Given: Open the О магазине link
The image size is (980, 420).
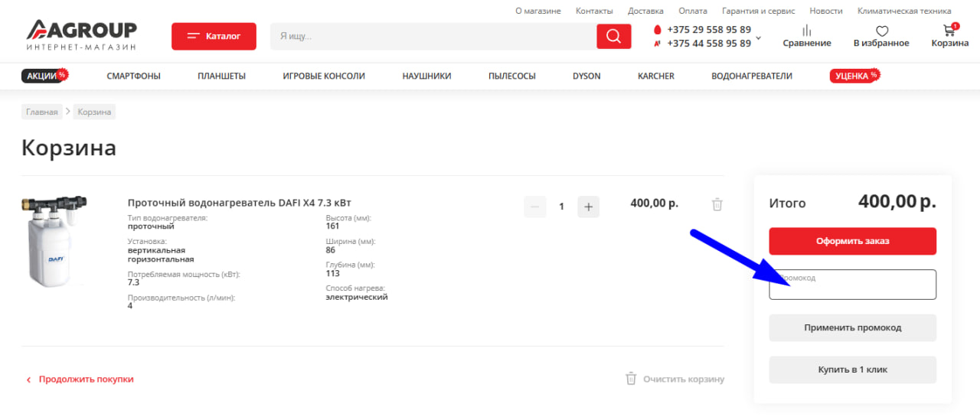Looking at the screenshot, I should pyautogui.click(x=538, y=11).
